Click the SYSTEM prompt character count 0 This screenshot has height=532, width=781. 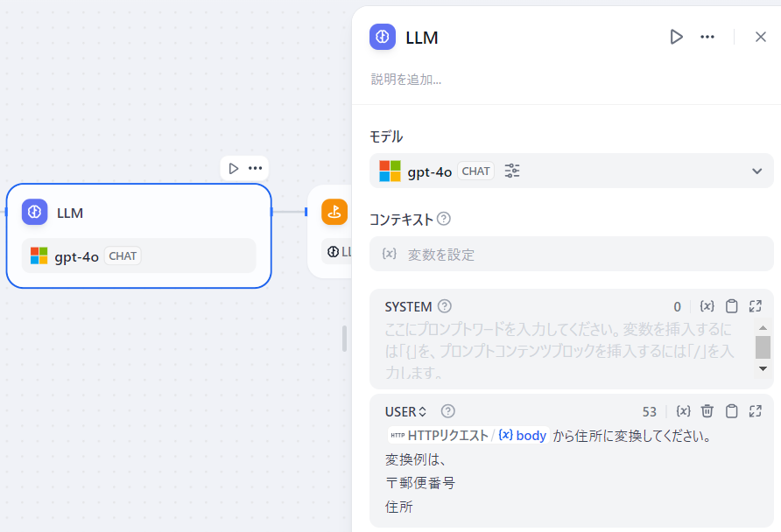(677, 306)
